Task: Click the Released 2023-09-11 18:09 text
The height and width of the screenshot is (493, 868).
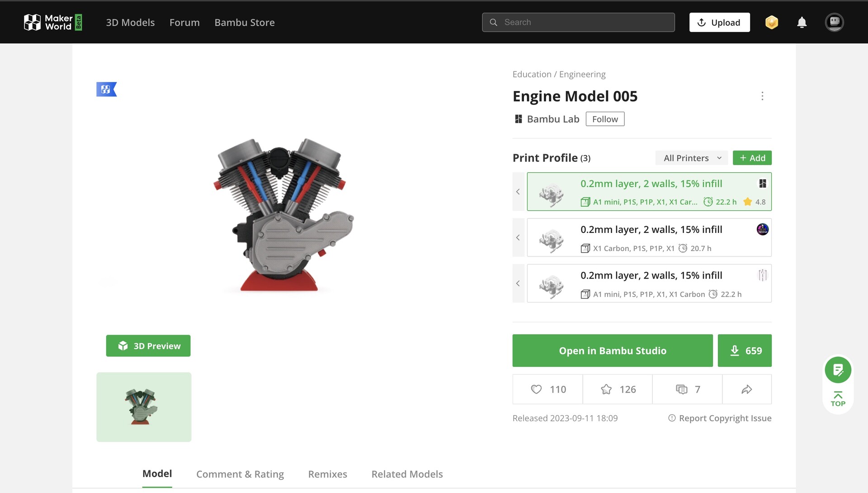Action: pyautogui.click(x=565, y=418)
